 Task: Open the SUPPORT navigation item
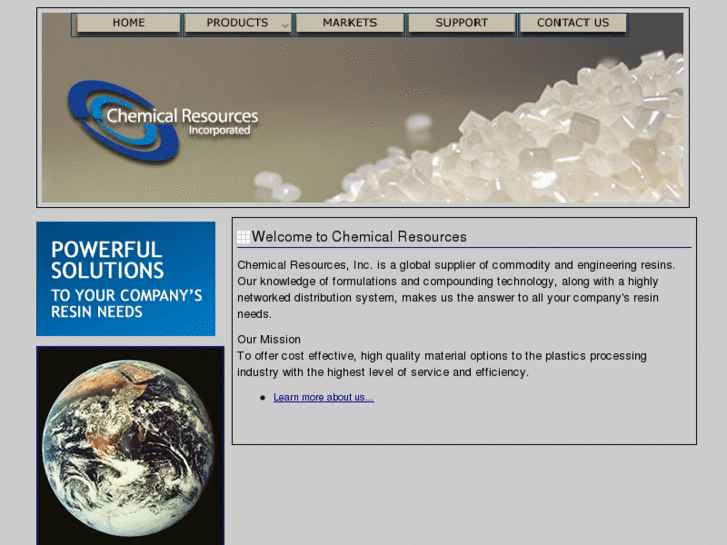pyautogui.click(x=462, y=23)
